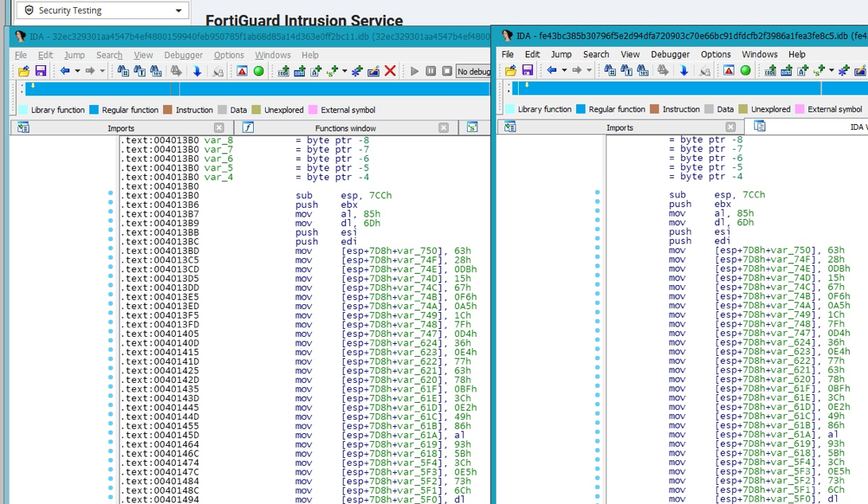Open the Jump menu in left IDA window
Screen dimensions: 868x504
pos(74,55)
